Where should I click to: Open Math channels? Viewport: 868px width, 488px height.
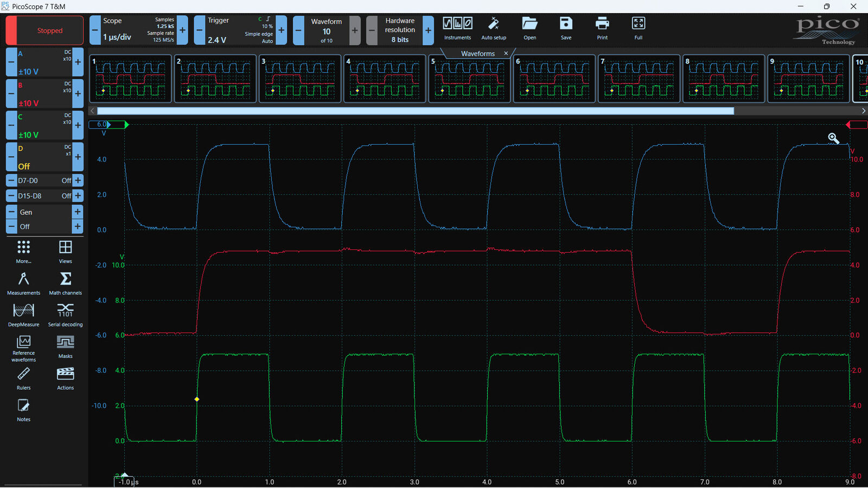[x=65, y=284]
